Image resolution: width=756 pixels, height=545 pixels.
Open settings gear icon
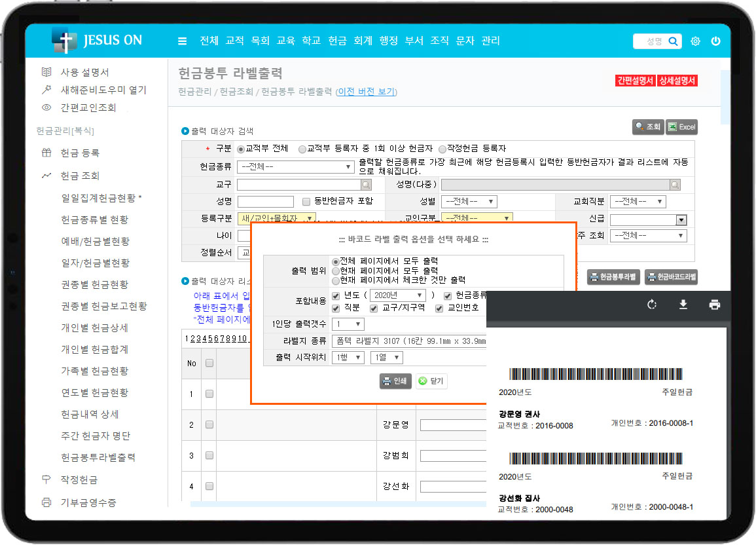[x=695, y=41]
